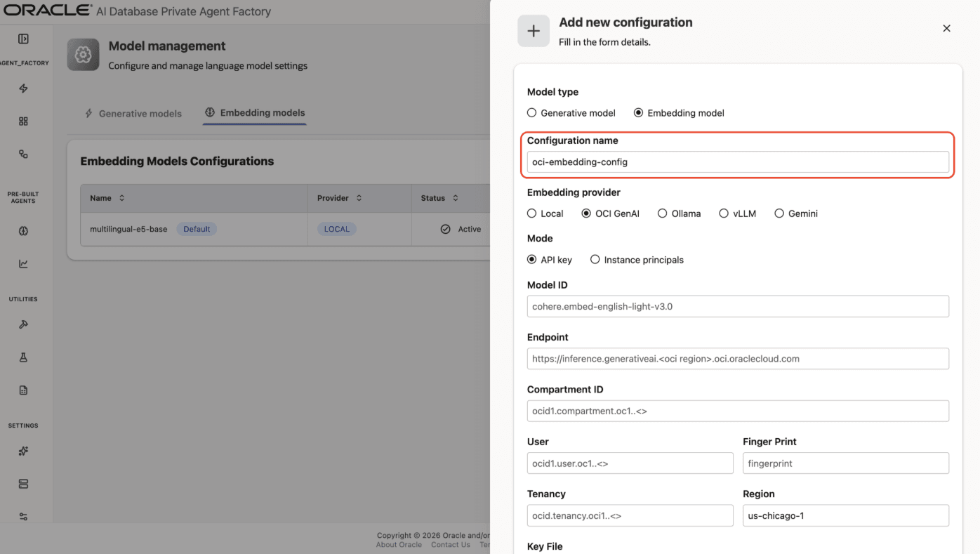The height and width of the screenshot is (554, 980).
Task: Click the User OCID input field
Action: 630,463
